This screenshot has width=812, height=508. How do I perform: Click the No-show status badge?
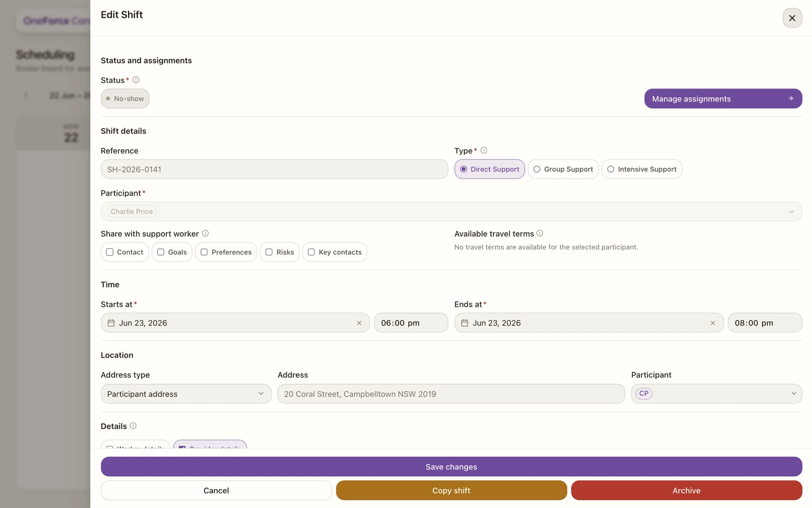[125, 99]
